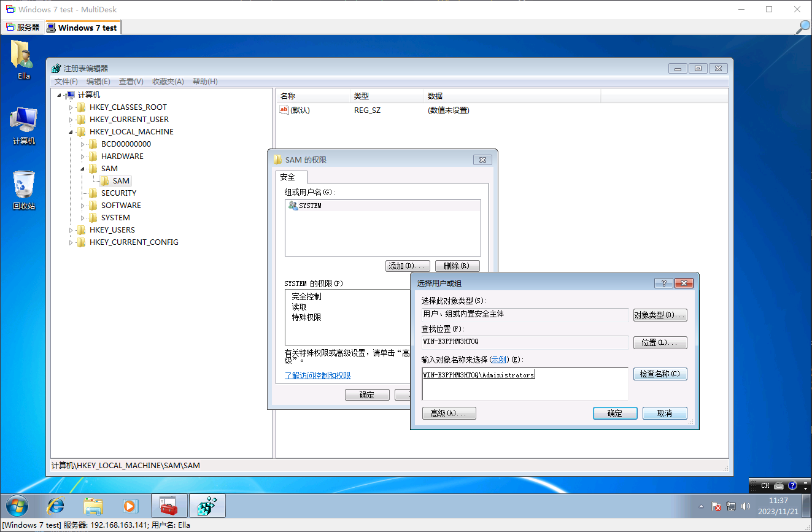Click 确定 in SAM permissions dialog
The image size is (812, 532).
point(367,395)
